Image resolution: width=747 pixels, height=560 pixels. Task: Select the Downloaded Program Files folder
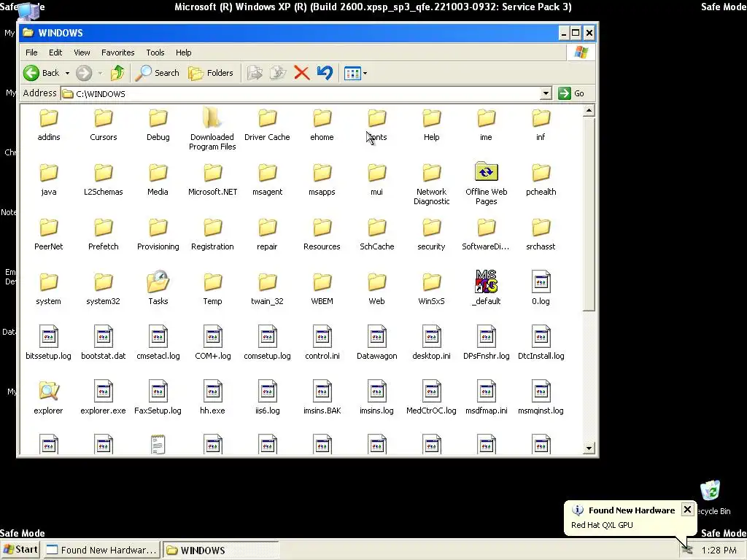point(212,128)
